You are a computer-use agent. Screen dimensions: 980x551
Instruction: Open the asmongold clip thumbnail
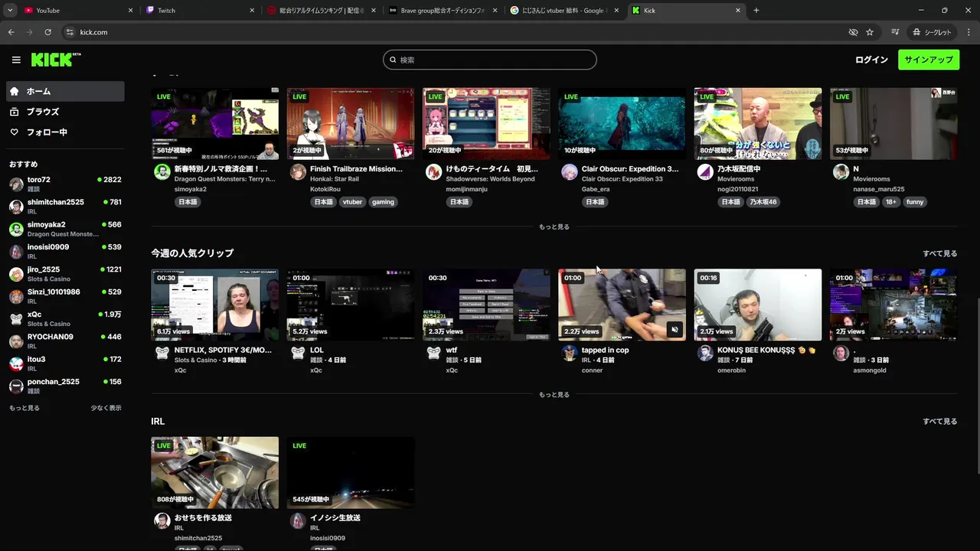point(893,305)
